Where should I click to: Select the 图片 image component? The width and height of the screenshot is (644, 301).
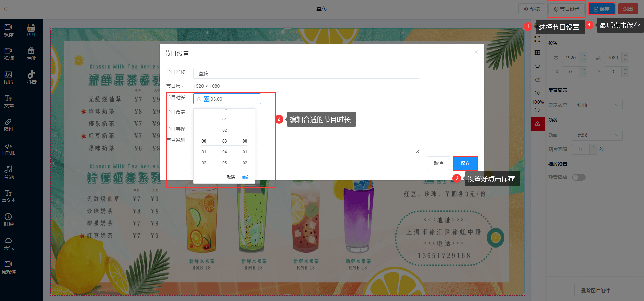coord(8,78)
